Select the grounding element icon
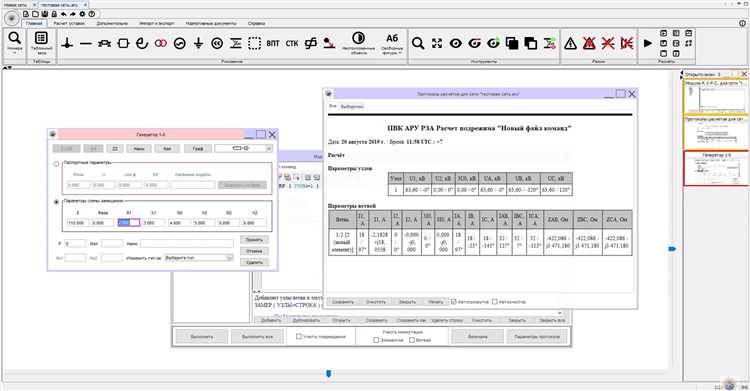 point(199,44)
